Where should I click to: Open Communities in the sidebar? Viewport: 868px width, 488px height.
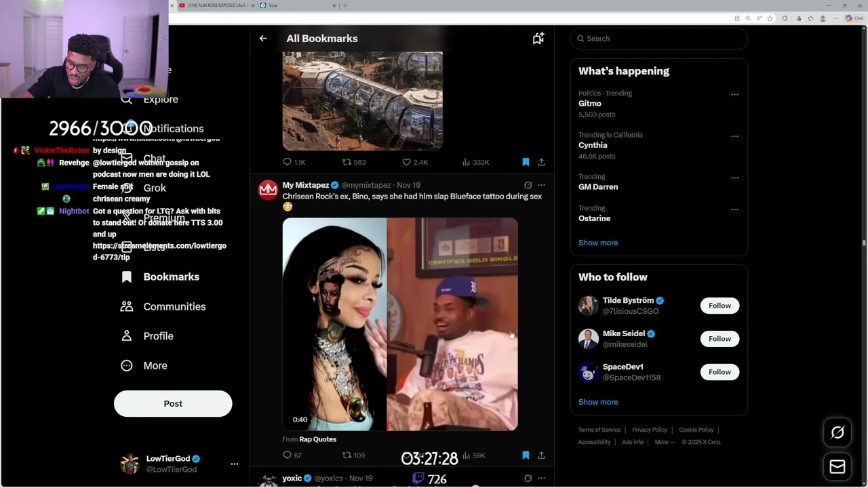[163, 306]
